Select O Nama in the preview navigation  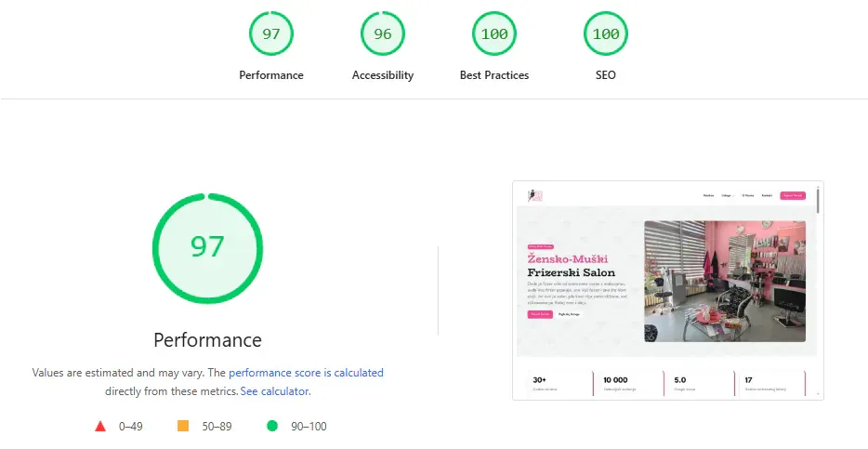point(747,196)
